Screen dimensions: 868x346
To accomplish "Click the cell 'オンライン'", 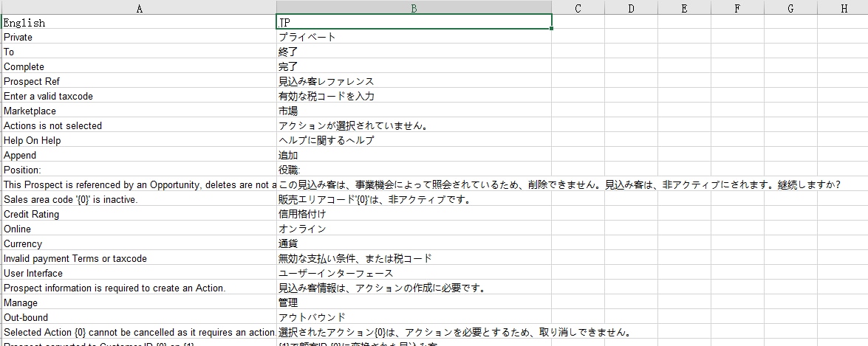I will [x=414, y=229].
